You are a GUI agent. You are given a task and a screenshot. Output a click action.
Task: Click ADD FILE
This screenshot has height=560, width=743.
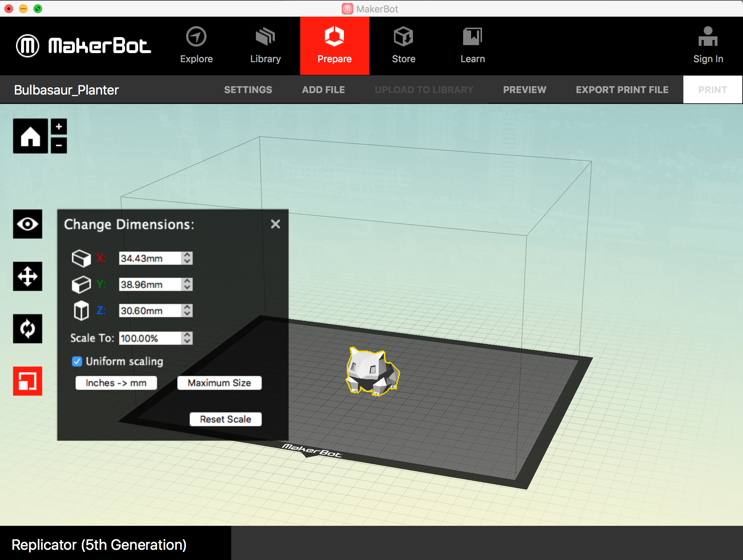point(323,90)
